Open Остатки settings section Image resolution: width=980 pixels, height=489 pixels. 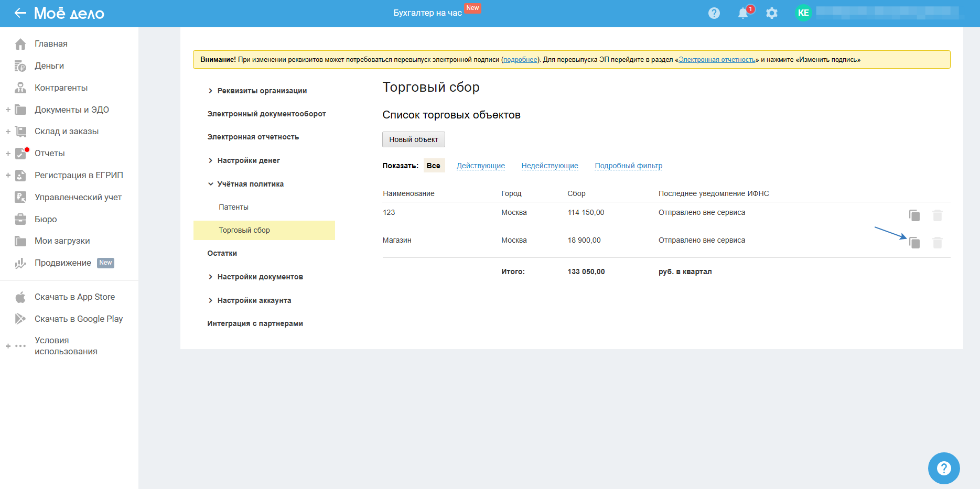[x=222, y=253]
